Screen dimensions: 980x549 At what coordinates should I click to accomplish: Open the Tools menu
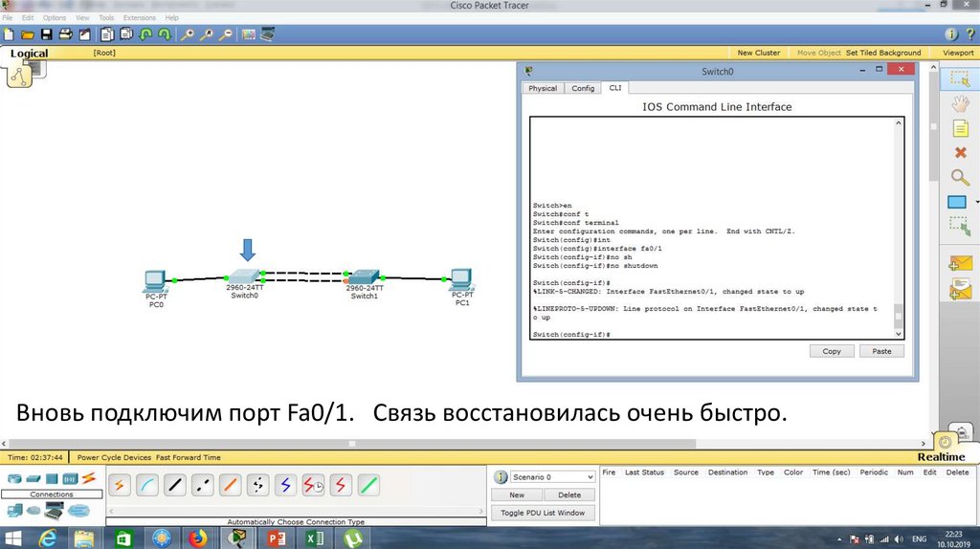(x=106, y=17)
